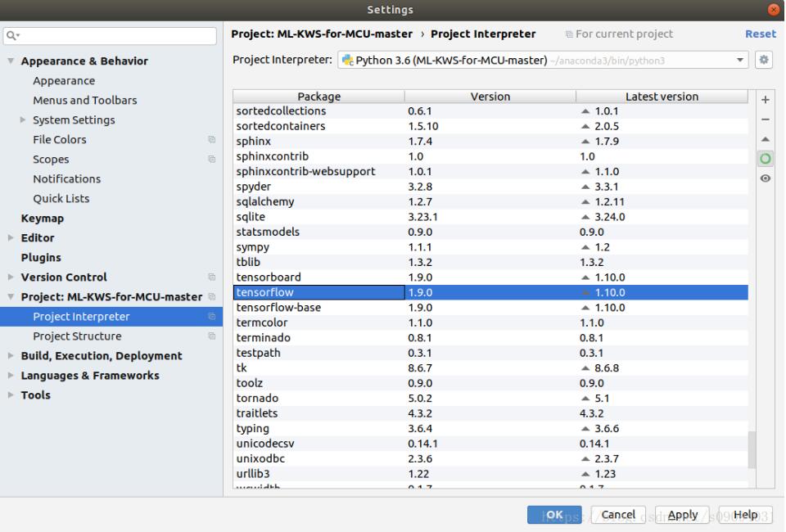Open the interpreter settings gear icon
This screenshot has width=786, height=532.
point(763,60)
